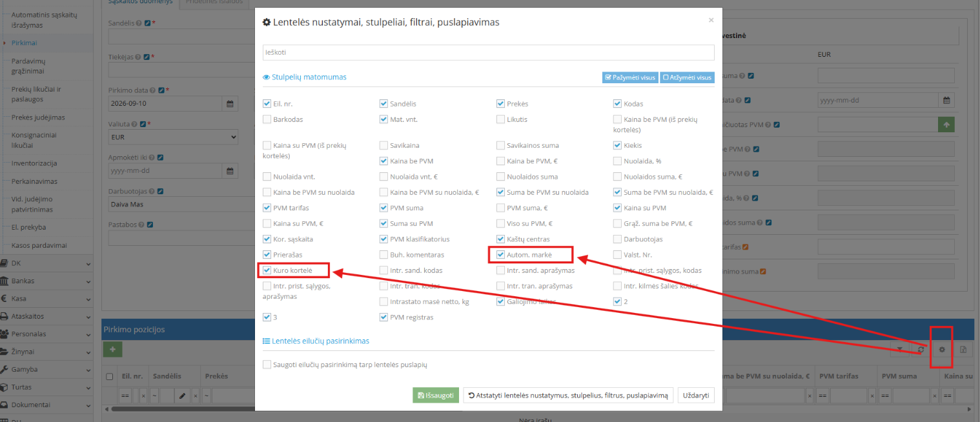Screen dimensions: 980x422
Task: Click the green plus add position button
Action: tap(112, 349)
